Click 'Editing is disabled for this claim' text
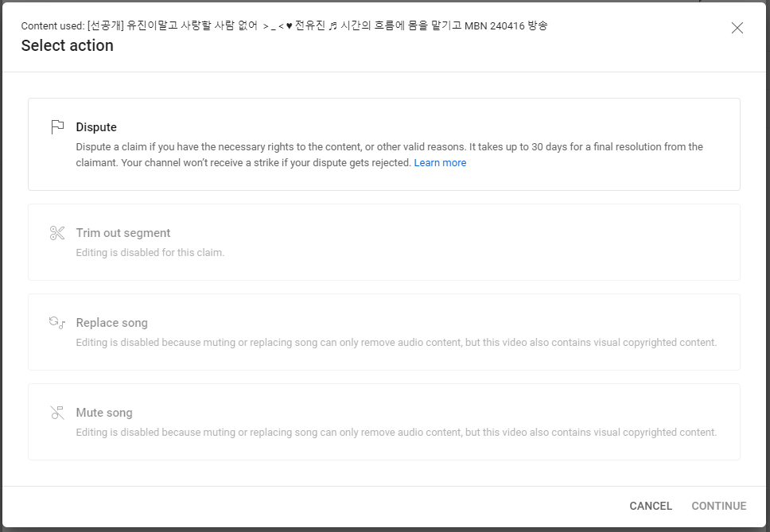 pos(150,253)
